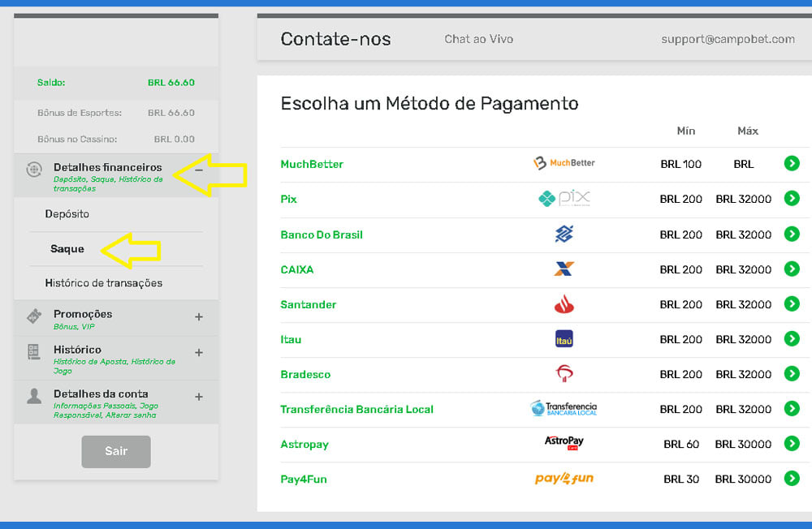Select the Pix payment method name
Viewport: 812px width, 529px height.
(288, 200)
